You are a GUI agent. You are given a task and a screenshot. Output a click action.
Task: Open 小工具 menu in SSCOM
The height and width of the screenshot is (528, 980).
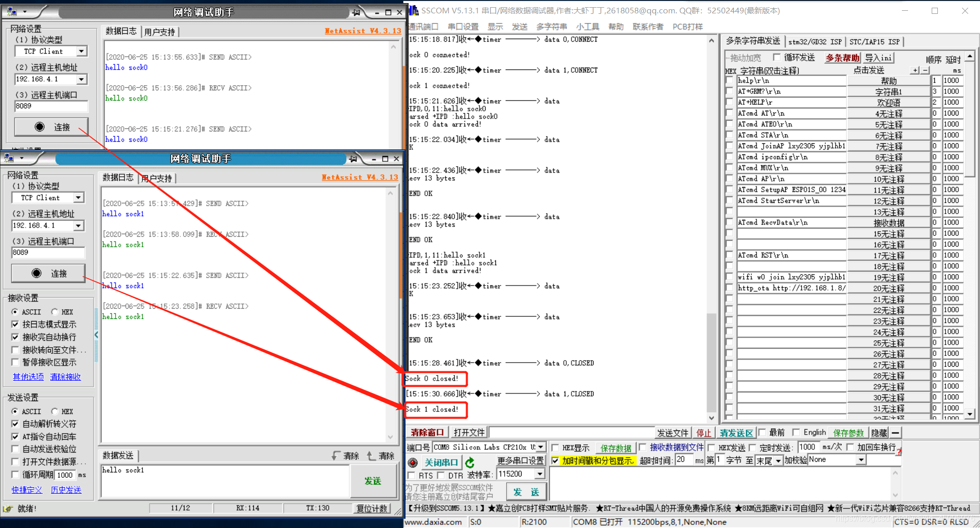pyautogui.click(x=587, y=27)
